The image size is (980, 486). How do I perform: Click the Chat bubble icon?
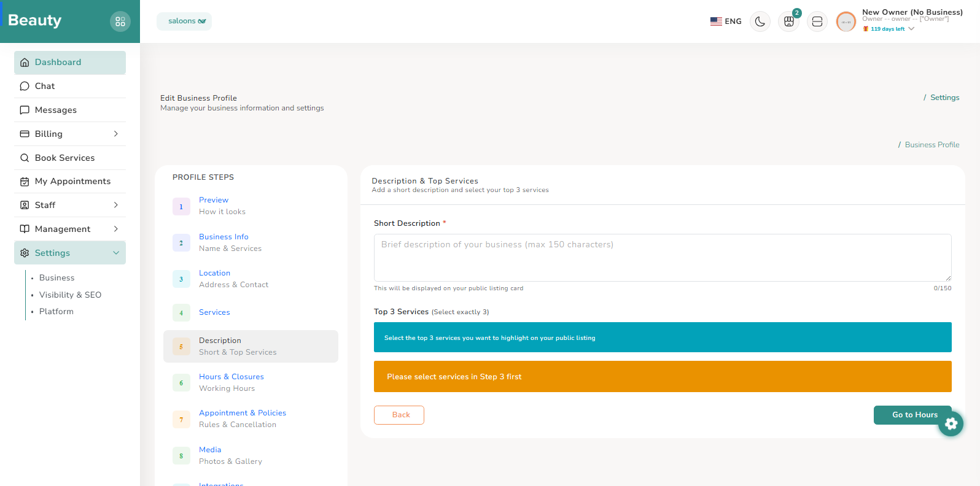tap(25, 87)
